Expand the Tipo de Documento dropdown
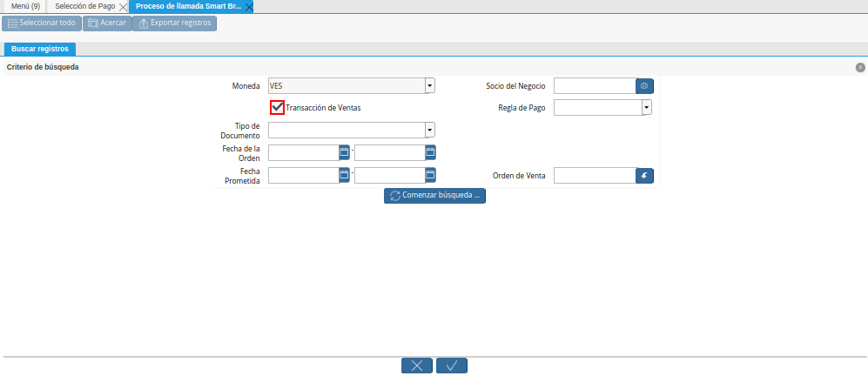868x376 pixels. [x=430, y=131]
